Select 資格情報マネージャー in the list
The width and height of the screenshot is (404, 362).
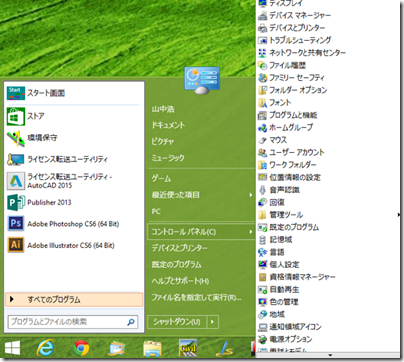pyautogui.click(x=302, y=277)
